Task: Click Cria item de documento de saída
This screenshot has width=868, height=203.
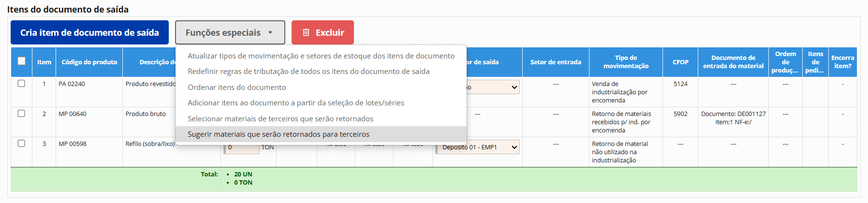Action: (x=89, y=32)
